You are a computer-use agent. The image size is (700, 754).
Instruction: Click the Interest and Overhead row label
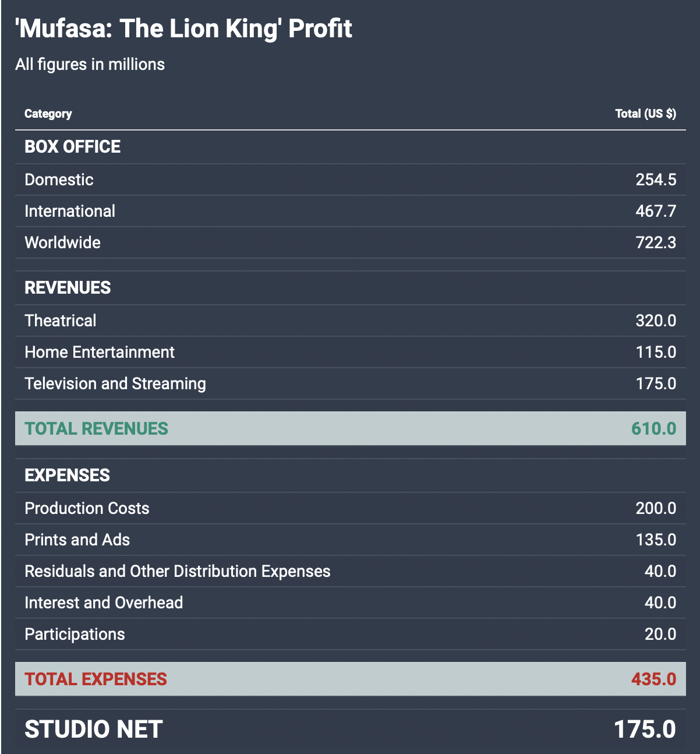[104, 603]
